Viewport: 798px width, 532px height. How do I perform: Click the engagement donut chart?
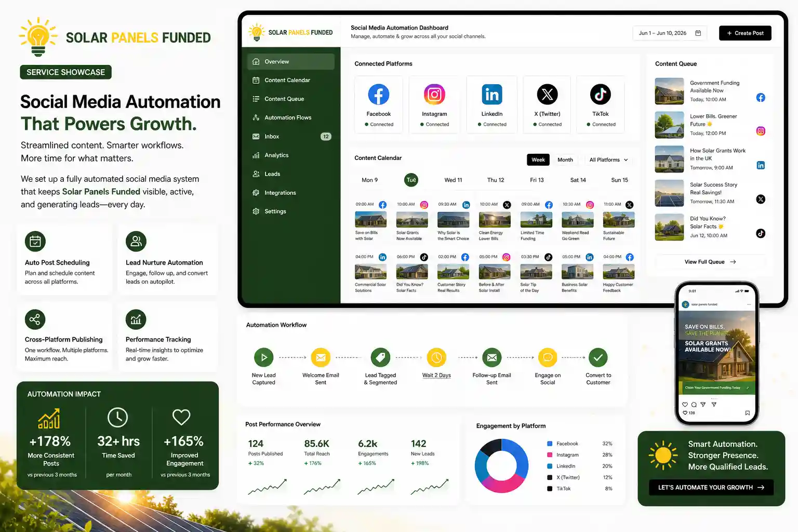pyautogui.click(x=501, y=466)
